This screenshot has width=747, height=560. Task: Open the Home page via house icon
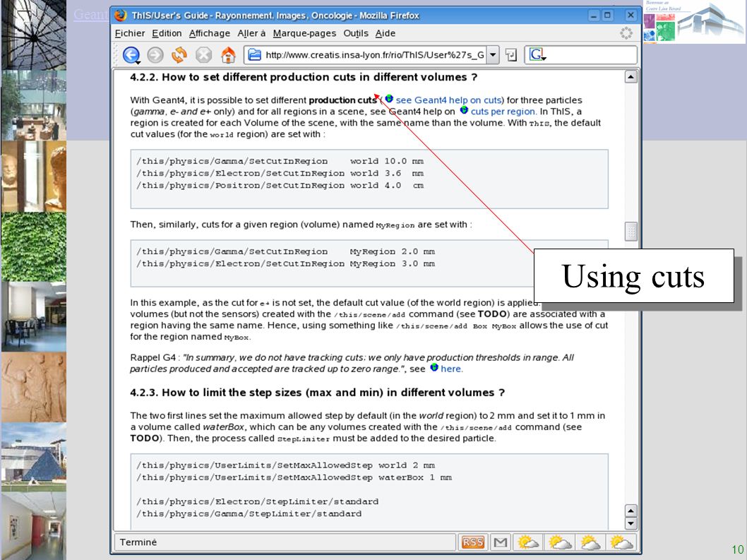pyautogui.click(x=228, y=55)
